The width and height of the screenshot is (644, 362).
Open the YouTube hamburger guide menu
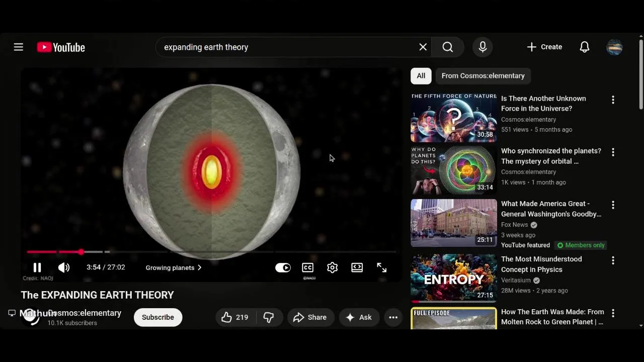(19, 47)
